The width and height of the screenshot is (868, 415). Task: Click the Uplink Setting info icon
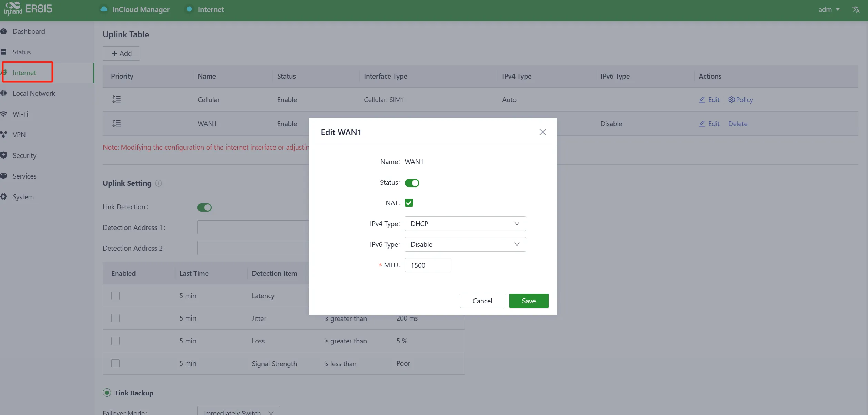[x=158, y=183]
